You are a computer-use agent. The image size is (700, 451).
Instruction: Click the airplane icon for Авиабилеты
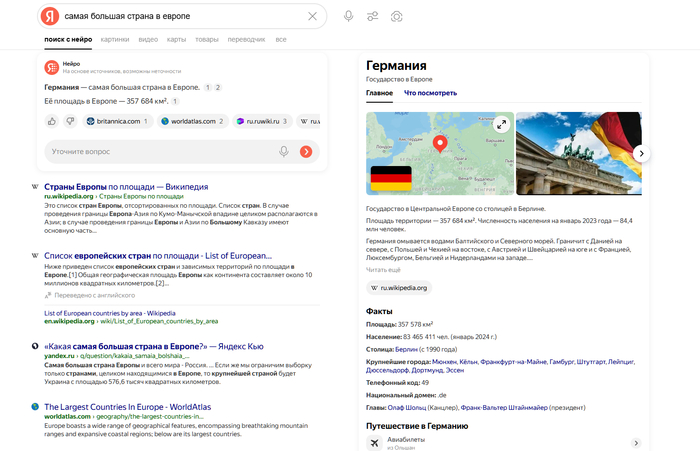375,443
